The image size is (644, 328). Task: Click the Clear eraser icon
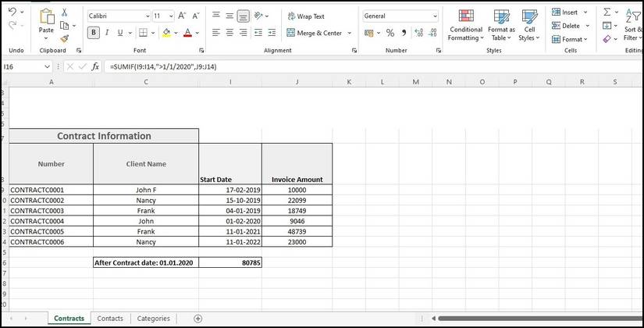point(607,39)
